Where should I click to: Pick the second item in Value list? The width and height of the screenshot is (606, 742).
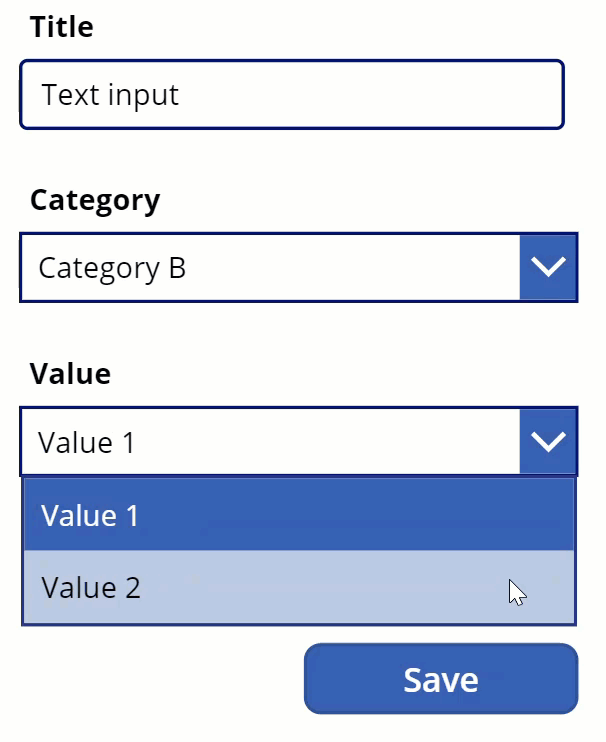298,588
